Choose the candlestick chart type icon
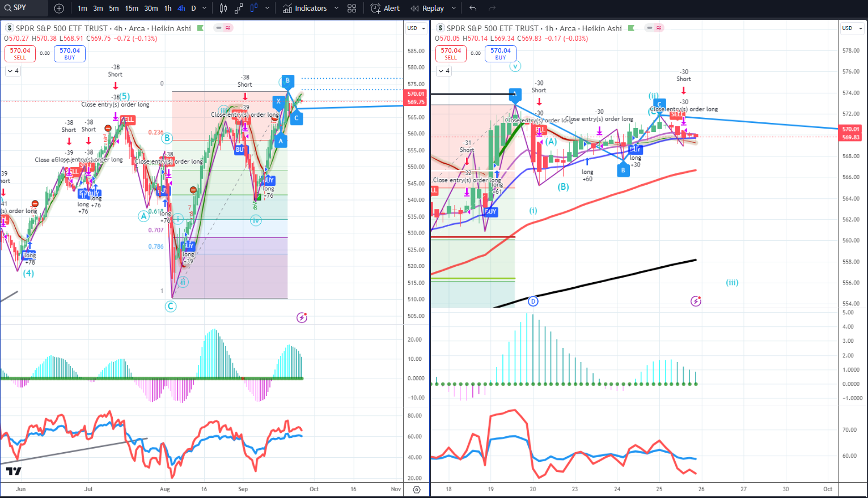This screenshot has height=498, width=868. pos(223,8)
